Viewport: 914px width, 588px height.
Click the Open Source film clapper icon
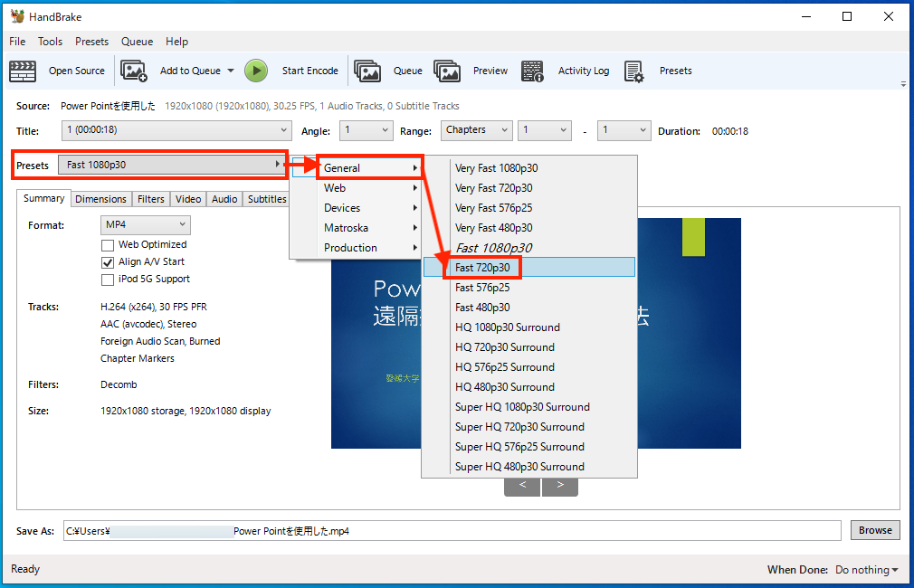click(23, 71)
